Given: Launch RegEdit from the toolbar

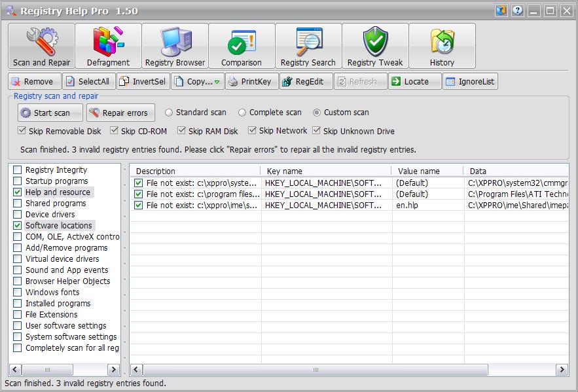Looking at the screenshot, I should (x=306, y=81).
